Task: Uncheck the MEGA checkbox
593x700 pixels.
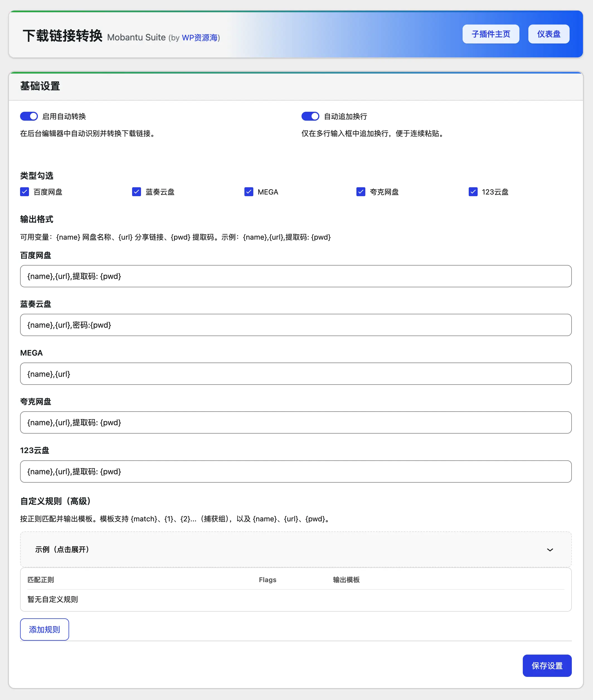Action: 249,192
